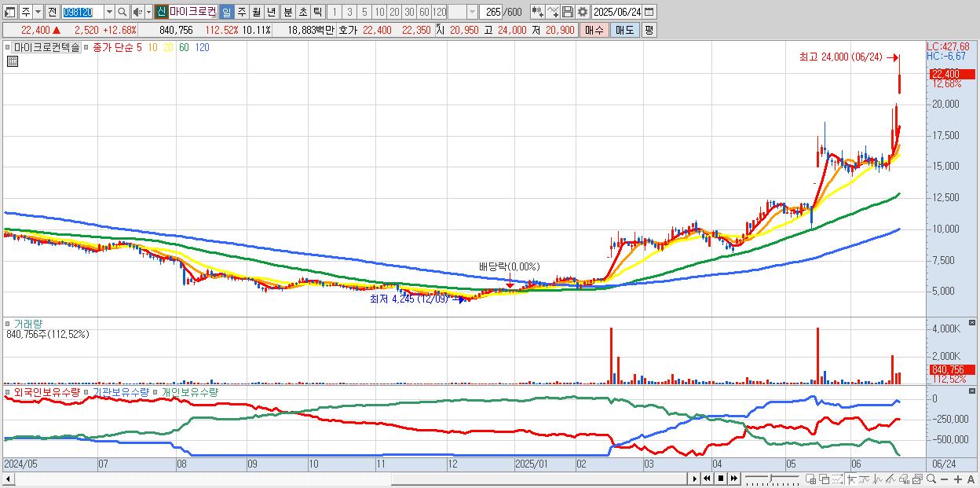
Task: Choose the 20 interval button
Action: tap(394, 12)
